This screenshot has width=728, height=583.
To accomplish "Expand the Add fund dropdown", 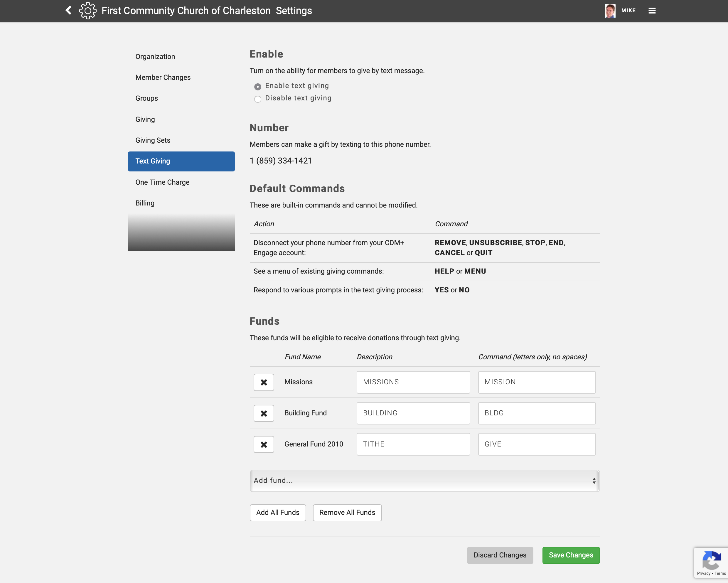I will (424, 480).
